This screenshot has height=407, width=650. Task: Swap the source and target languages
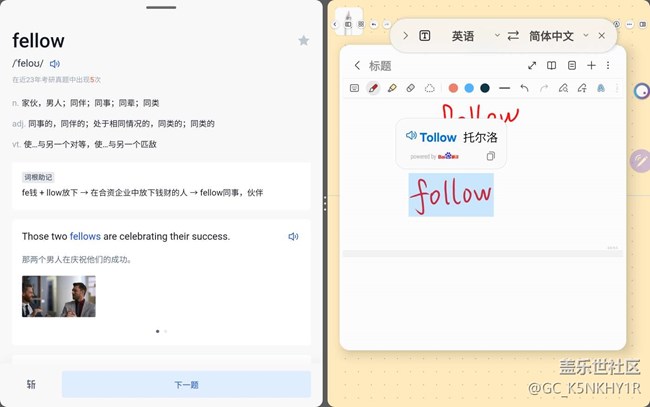(x=513, y=36)
